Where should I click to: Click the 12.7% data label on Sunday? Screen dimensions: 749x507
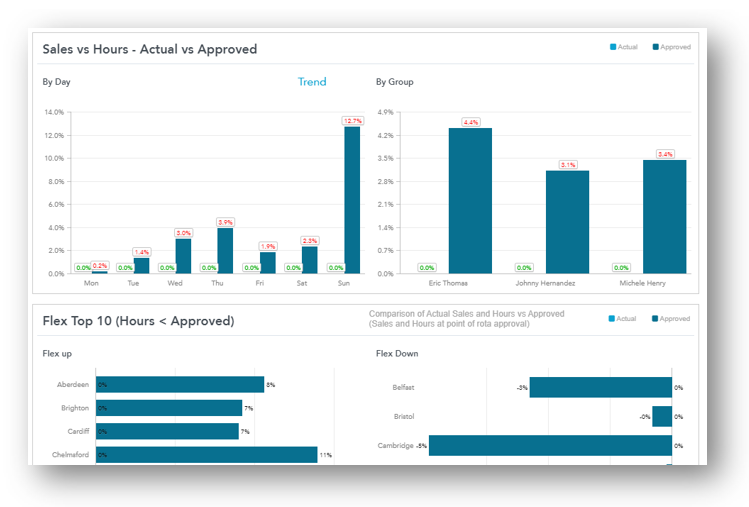click(x=352, y=121)
